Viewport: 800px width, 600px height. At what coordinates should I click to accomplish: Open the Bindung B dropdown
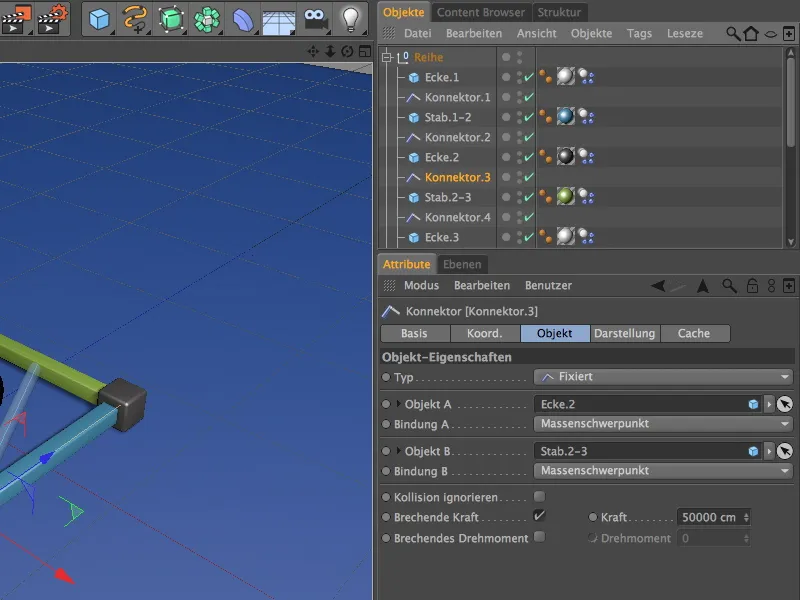pyautogui.click(x=663, y=470)
